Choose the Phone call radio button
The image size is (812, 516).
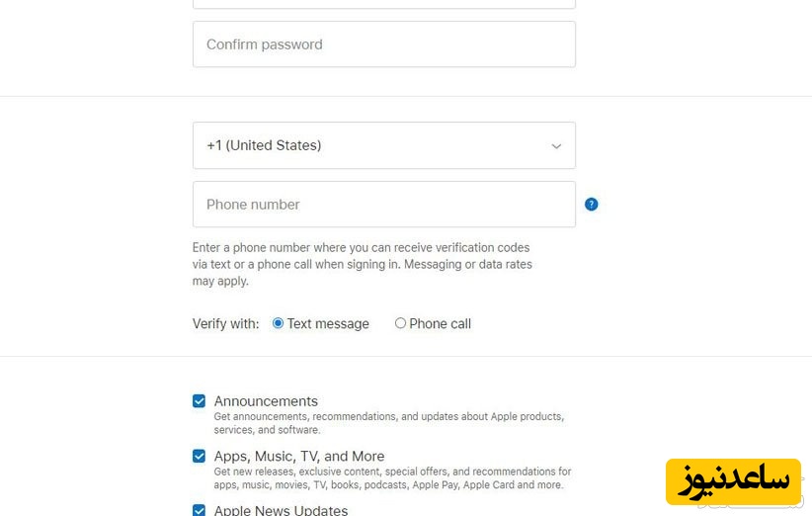tap(400, 323)
